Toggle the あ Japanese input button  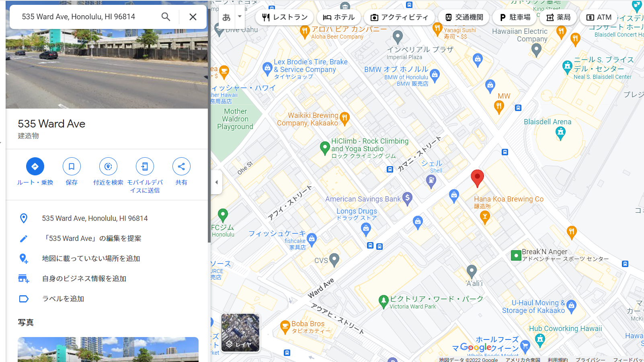[x=227, y=17]
